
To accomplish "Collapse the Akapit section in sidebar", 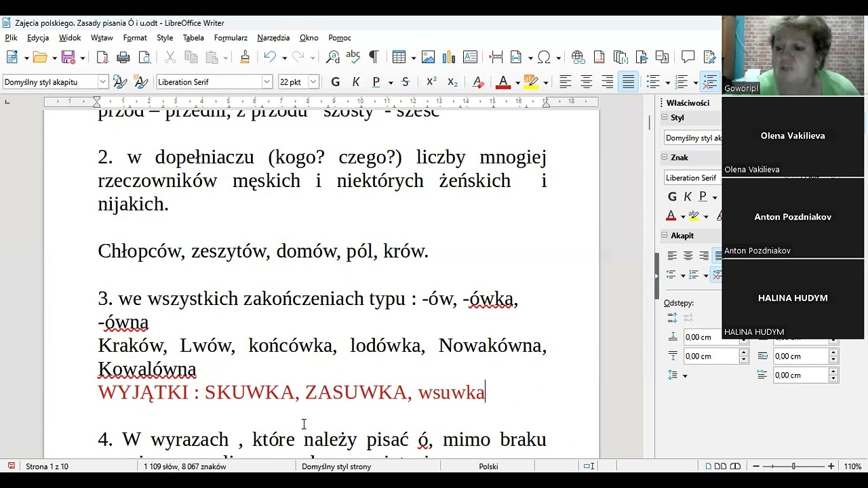I will coord(665,236).
